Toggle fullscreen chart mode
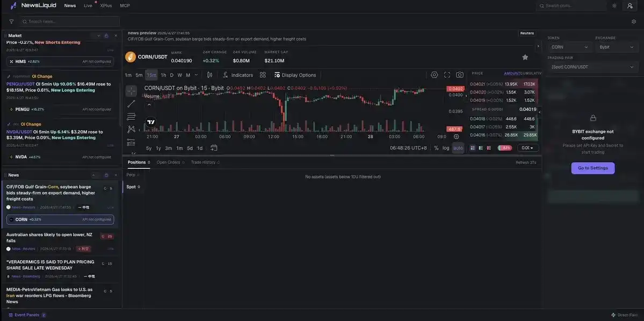Image resolution: width=644 pixels, height=321 pixels. [447, 75]
